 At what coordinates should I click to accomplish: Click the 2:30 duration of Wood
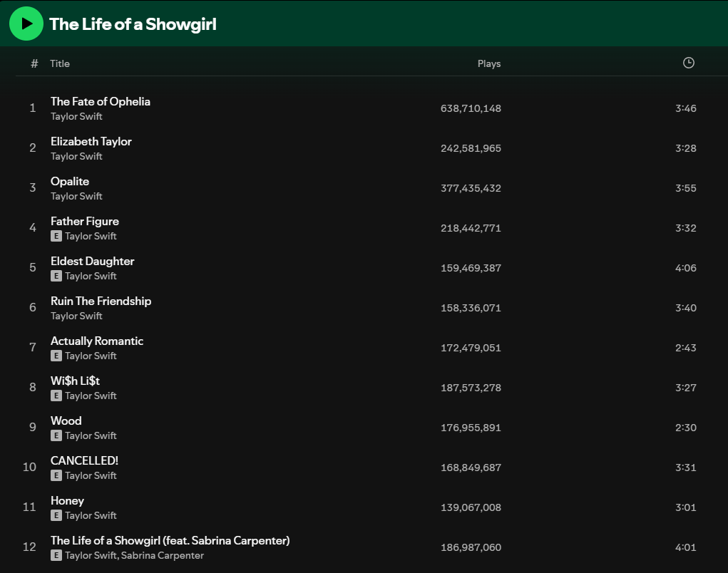[x=686, y=428]
